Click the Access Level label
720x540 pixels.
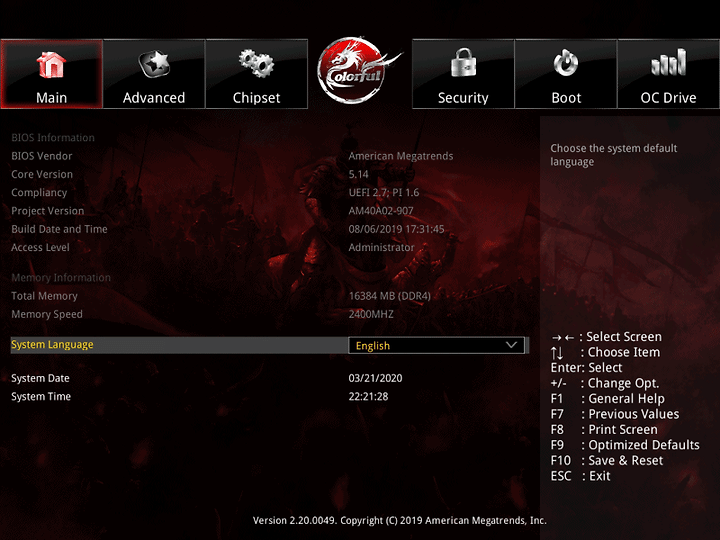pos(40,248)
